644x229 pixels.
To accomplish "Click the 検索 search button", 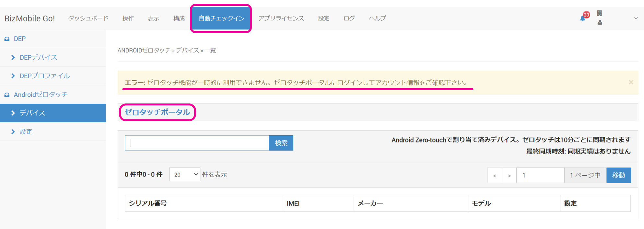I will (281, 143).
